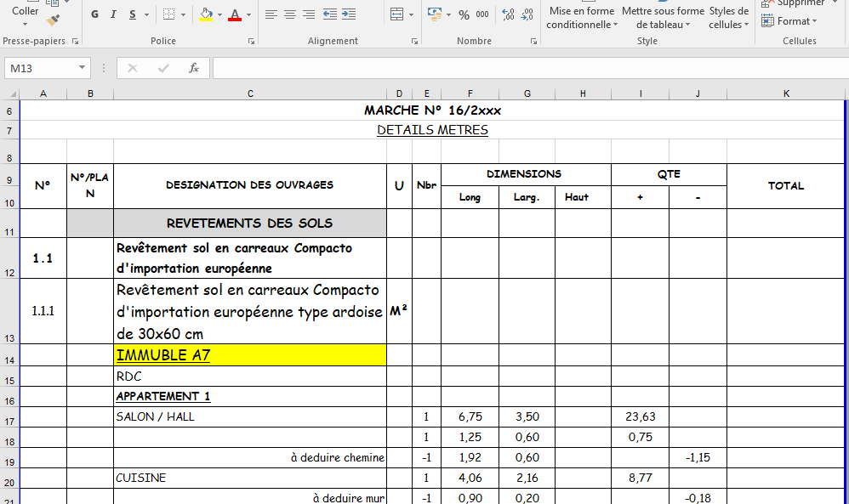The width and height of the screenshot is (849, 504).
Task: Select the yellow IMMUBLE A7 cell
Action: pos(250,355)
